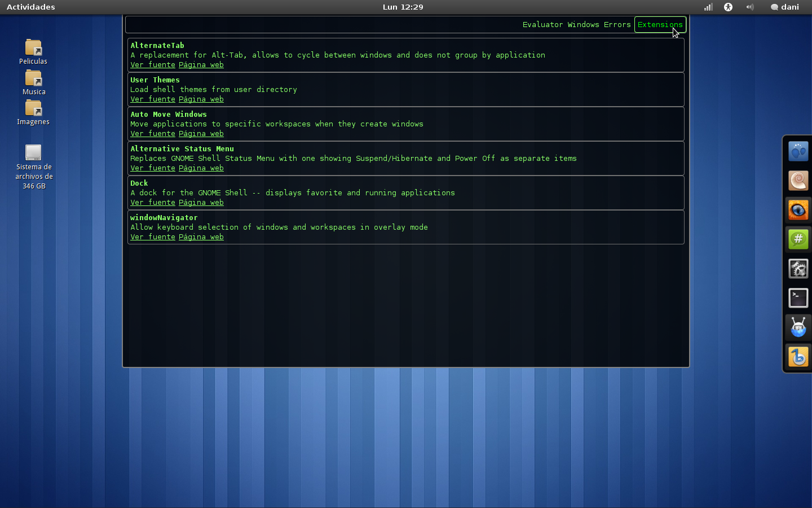Click description 'A dock for the GNOME Shell…'
812x508 pixels.
pyautogui.click(x=293, y=193)
